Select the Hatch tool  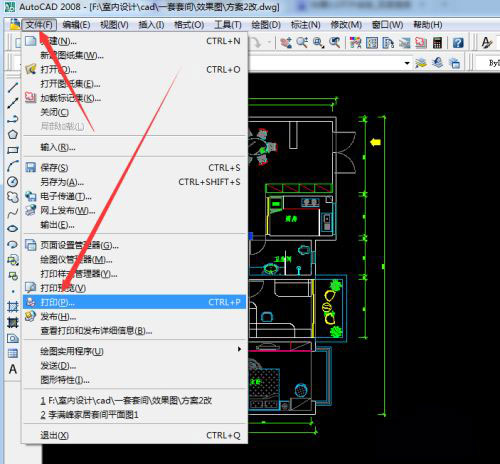[13, 307]
